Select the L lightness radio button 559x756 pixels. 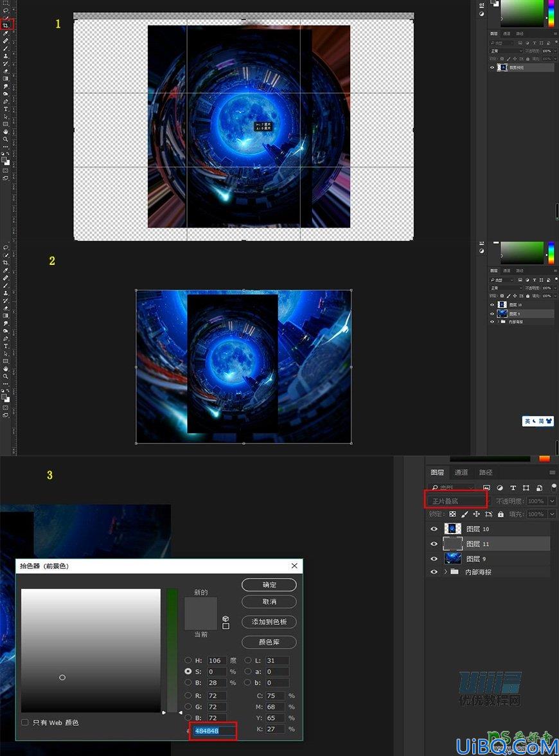248,661
